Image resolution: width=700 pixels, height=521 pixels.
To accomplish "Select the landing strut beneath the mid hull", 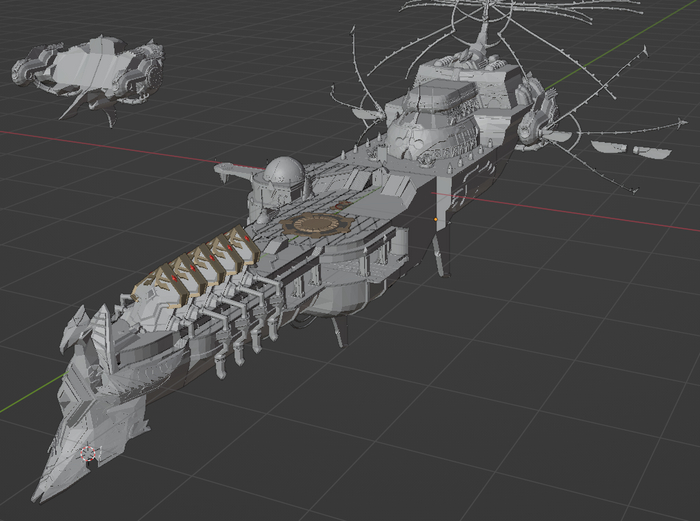I will (x=337, y=331).
